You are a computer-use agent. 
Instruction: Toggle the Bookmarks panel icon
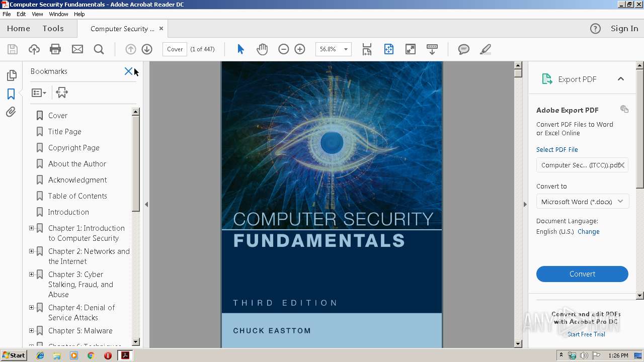11,94
